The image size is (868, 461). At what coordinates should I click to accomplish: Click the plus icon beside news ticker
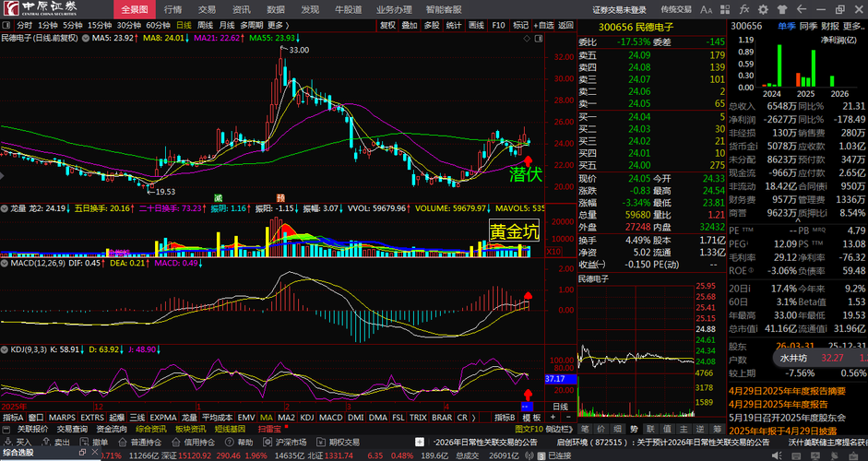click(x=420, y=443)
